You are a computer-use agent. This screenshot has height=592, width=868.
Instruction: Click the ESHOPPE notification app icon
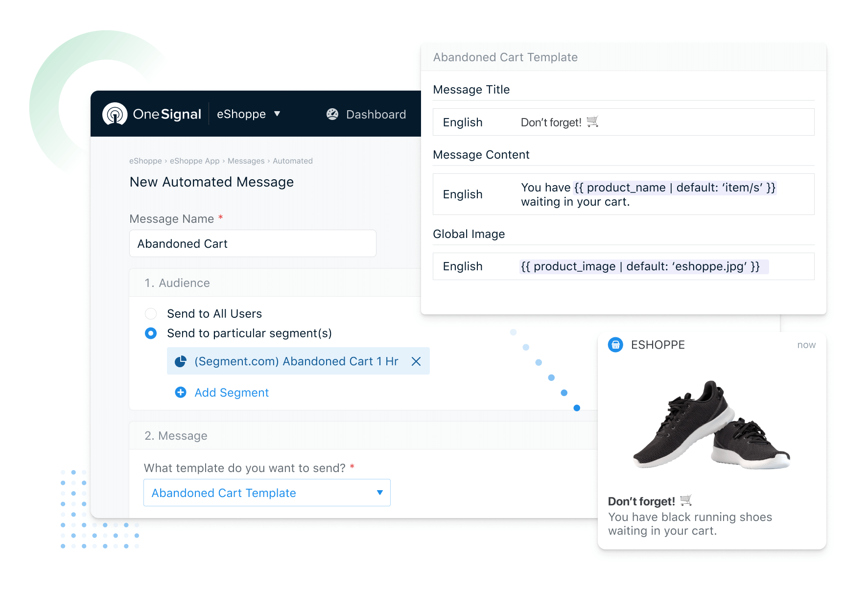coord(615,345)
